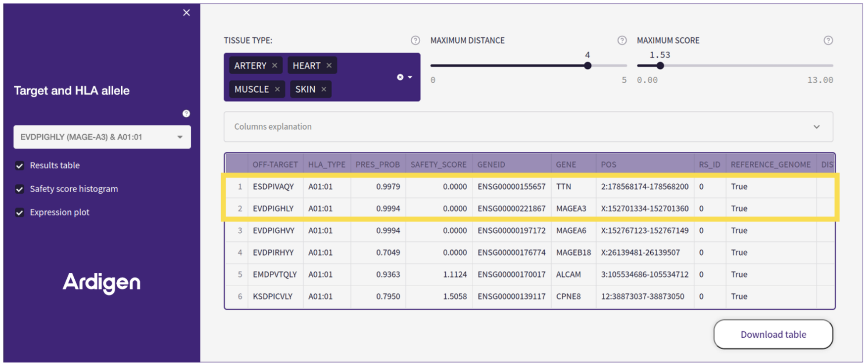This screenshot has height=364, width=868.
Task: Sort by OFF-TARGET column header
Action: (x=275, y=164)
